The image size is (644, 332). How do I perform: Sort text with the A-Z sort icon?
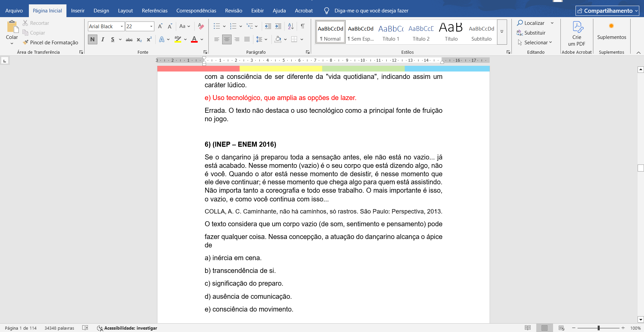291,26
